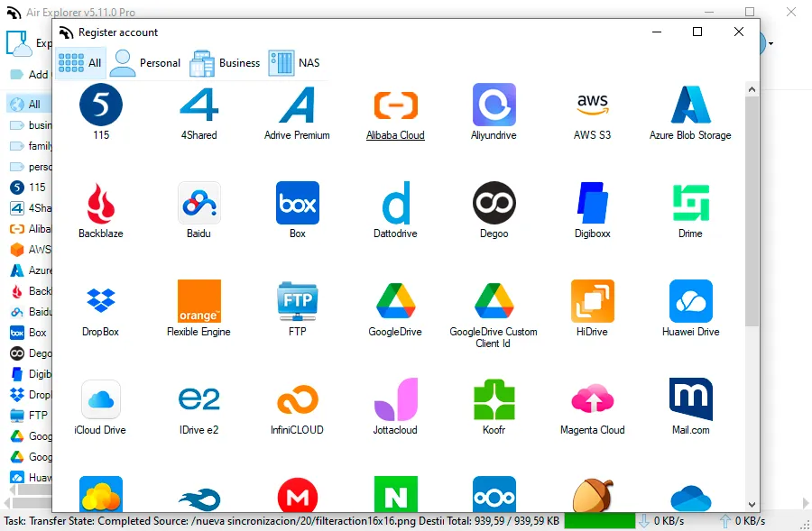Select the 115 account in the sidebar

click(30, 188)
